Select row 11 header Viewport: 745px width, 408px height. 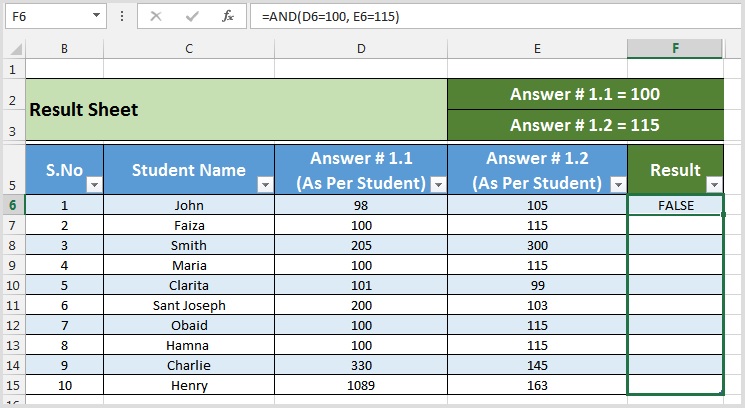tap(13, 305)
